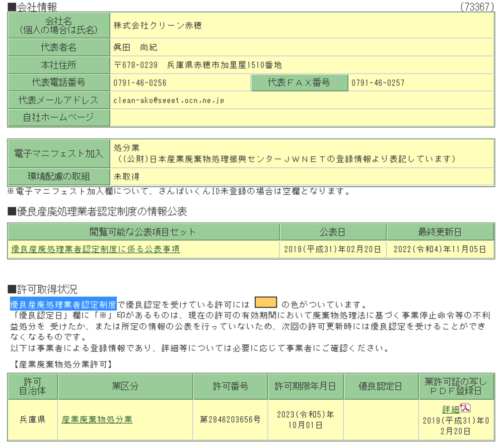The height and width of the screenshot is (448, 504).
Task: Click the 公表日 column header
Action: coord(333,232)
